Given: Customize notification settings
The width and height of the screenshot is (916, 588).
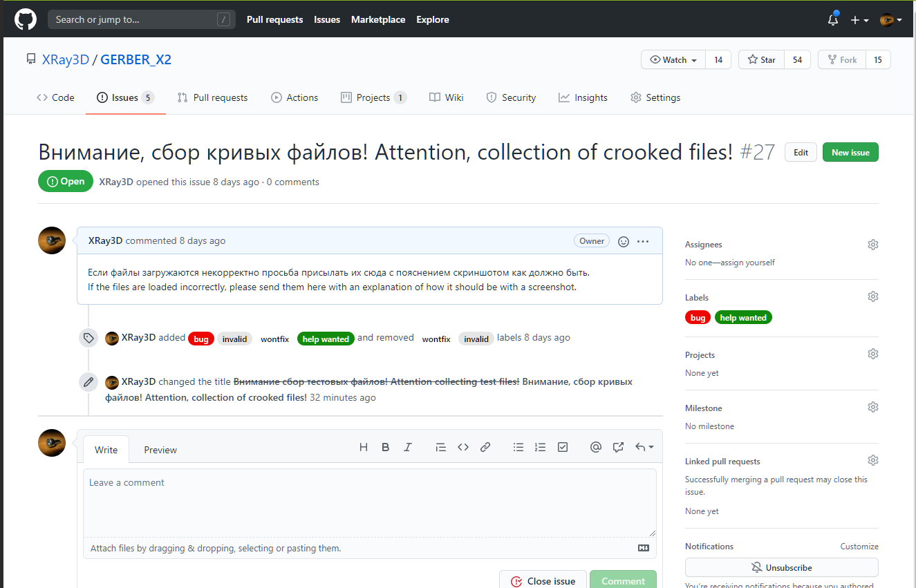Looking at the screenshot, I should click(x=859, y=547).
